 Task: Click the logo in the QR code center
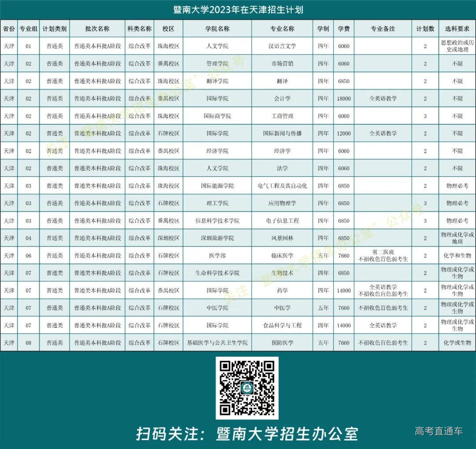point(247,388)
